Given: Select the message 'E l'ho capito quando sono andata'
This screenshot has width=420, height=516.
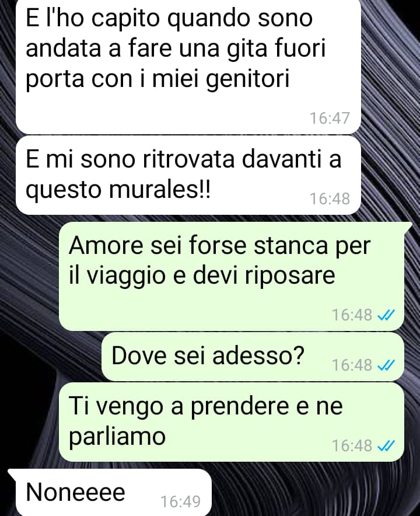Looking at the screenshot, I should tap(188, 66).
